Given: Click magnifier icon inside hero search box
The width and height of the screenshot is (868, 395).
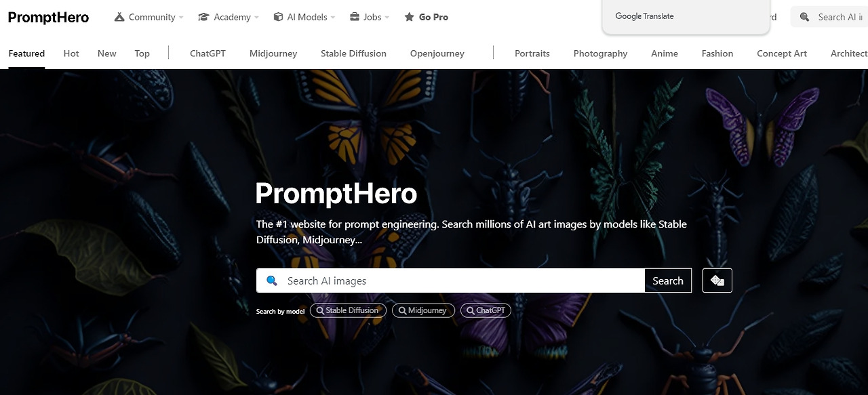Looking at the screenshot, I should [272, 280].
